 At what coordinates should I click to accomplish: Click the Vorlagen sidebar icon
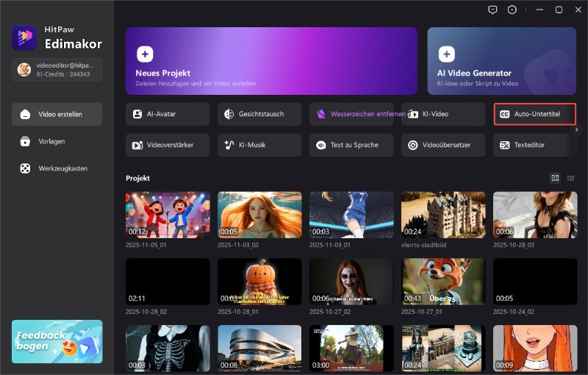pos(25,141)
